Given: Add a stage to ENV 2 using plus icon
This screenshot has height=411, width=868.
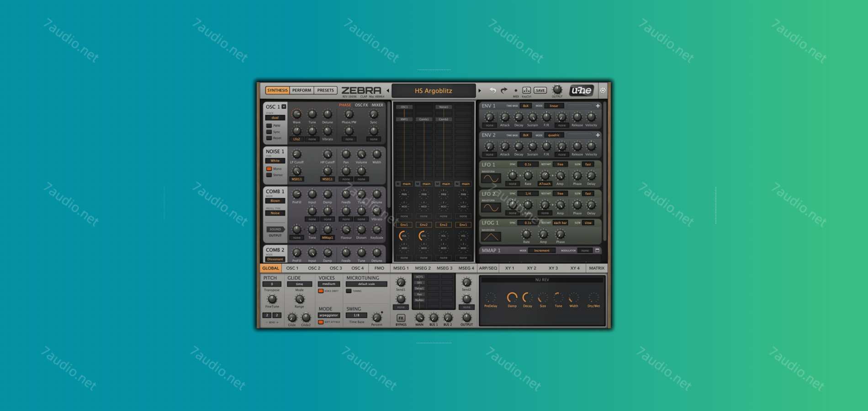Looking at the screenshot, I should pos(598,135).
